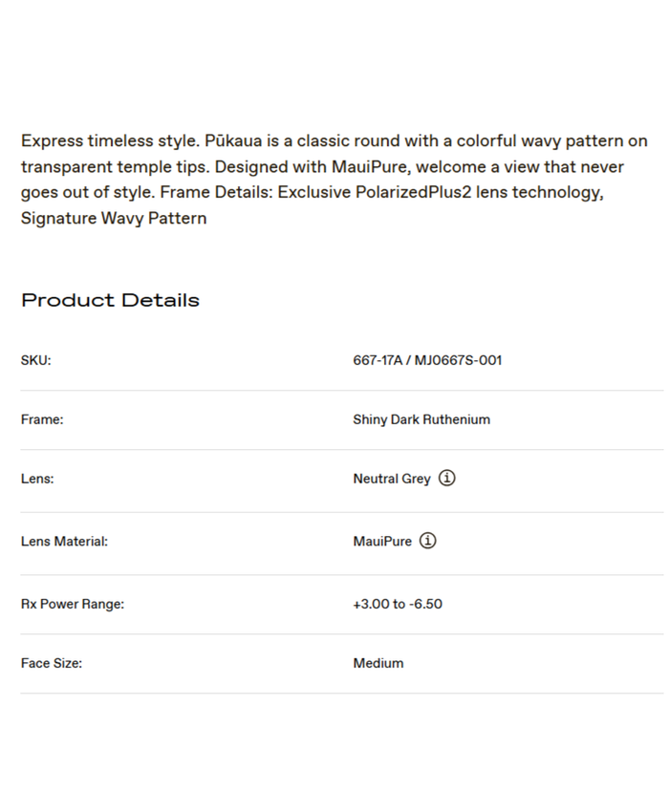This screenshot has height=812, width=669.
Task: Click the SKU: label
Action: point(36,360)
